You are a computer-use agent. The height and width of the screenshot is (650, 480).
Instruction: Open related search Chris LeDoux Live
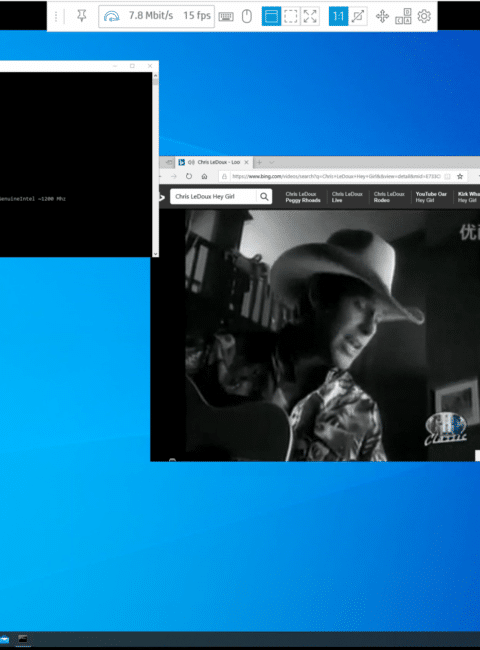tap(347, 197)
